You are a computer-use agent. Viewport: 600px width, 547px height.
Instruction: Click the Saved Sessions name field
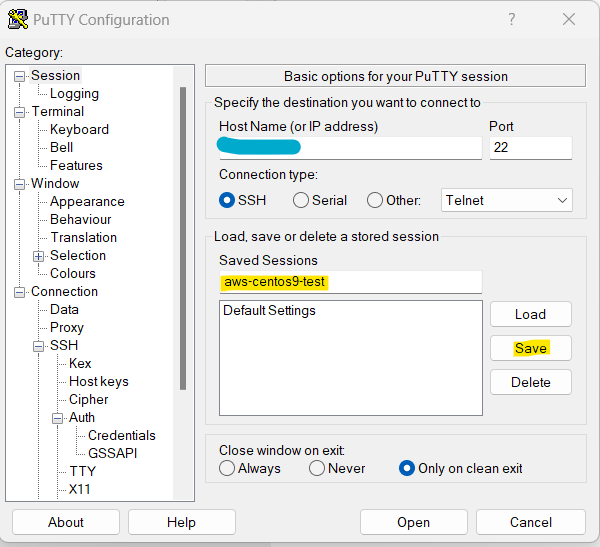(351, 282)
